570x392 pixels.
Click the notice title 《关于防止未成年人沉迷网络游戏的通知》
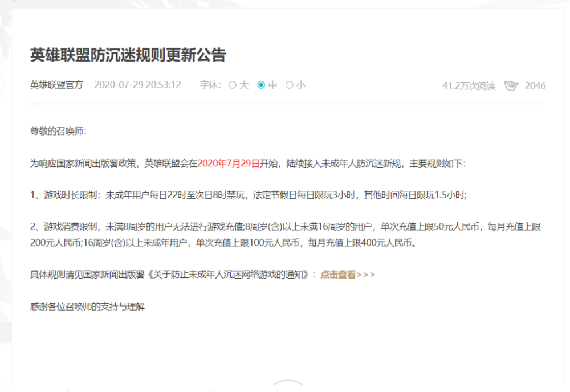[x=229, y=275]
